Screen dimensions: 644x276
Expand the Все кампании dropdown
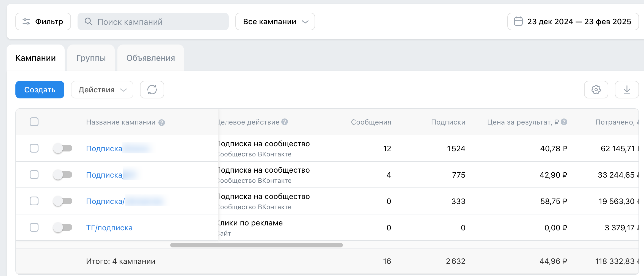click(x=275, y=21)
